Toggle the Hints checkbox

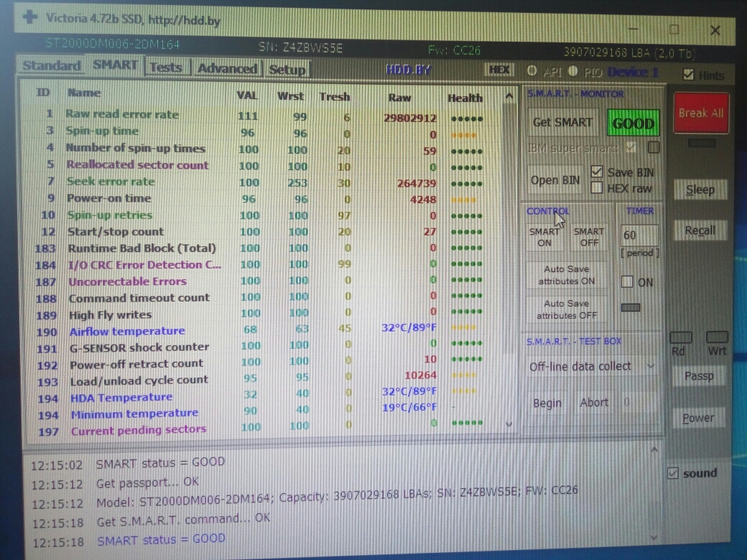688,75
